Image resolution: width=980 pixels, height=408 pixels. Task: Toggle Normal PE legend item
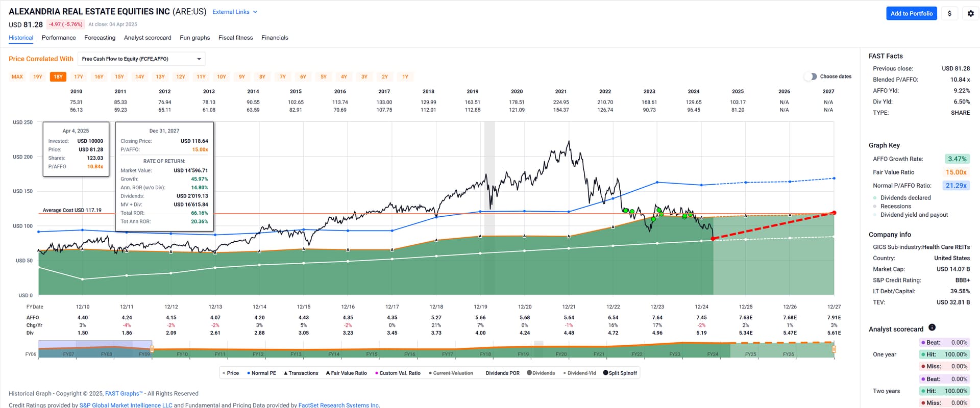pyautogui.click(x=261, y=373)
